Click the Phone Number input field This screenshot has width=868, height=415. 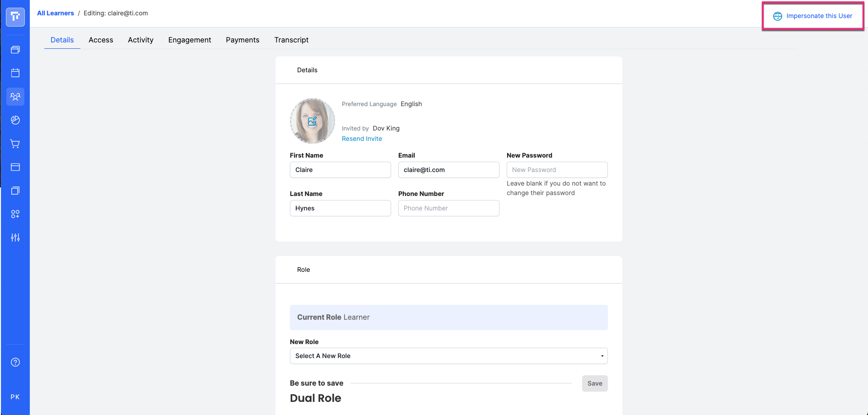point(449,208)
